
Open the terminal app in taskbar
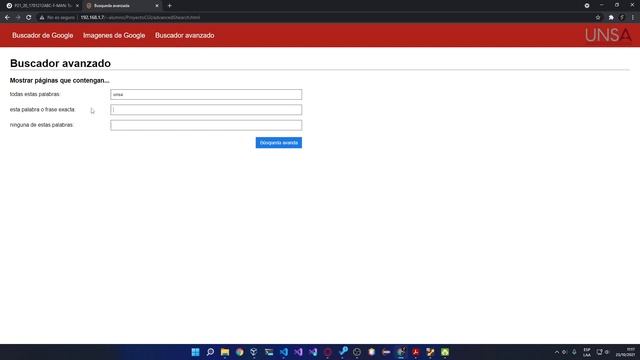point(269,352)
